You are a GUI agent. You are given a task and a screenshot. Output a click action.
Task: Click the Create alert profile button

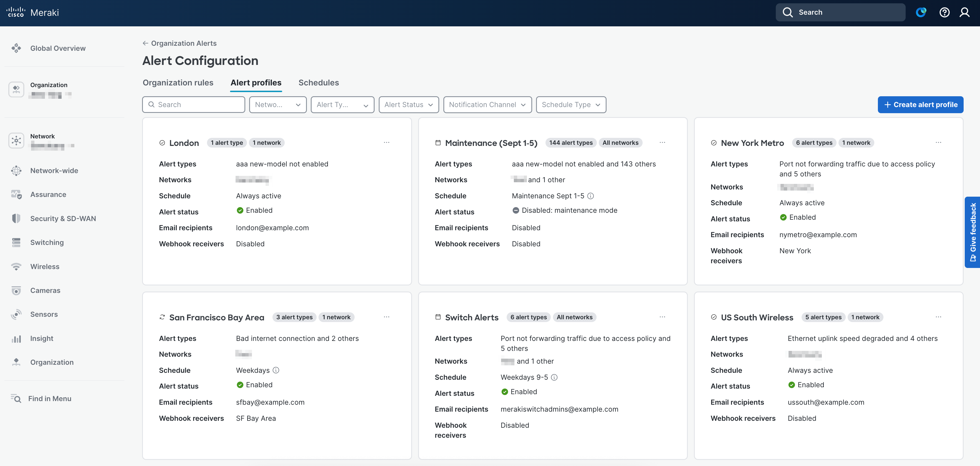pos(920,105)
